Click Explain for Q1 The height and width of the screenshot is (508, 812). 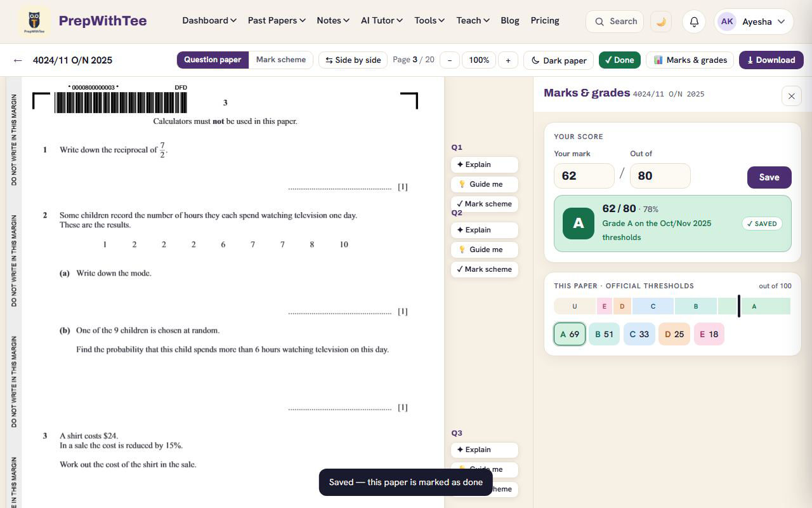click(x=485, y=164)
